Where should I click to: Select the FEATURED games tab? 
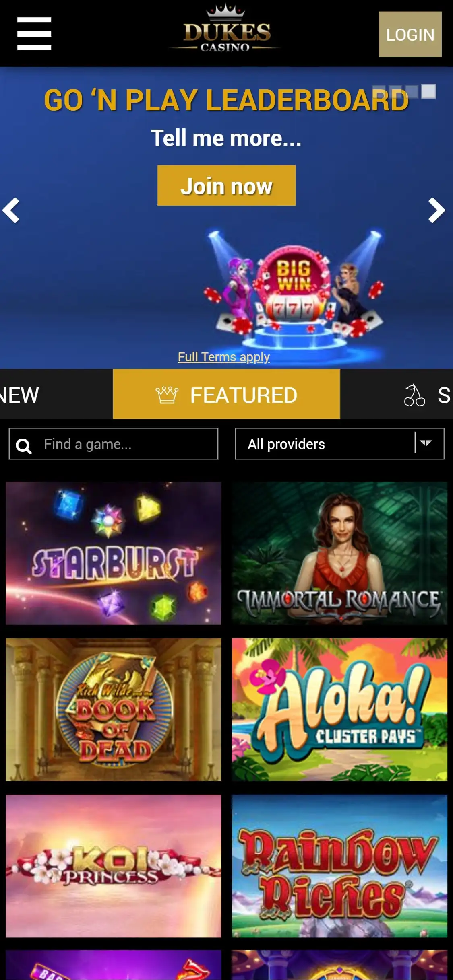[x=227, y=394]
